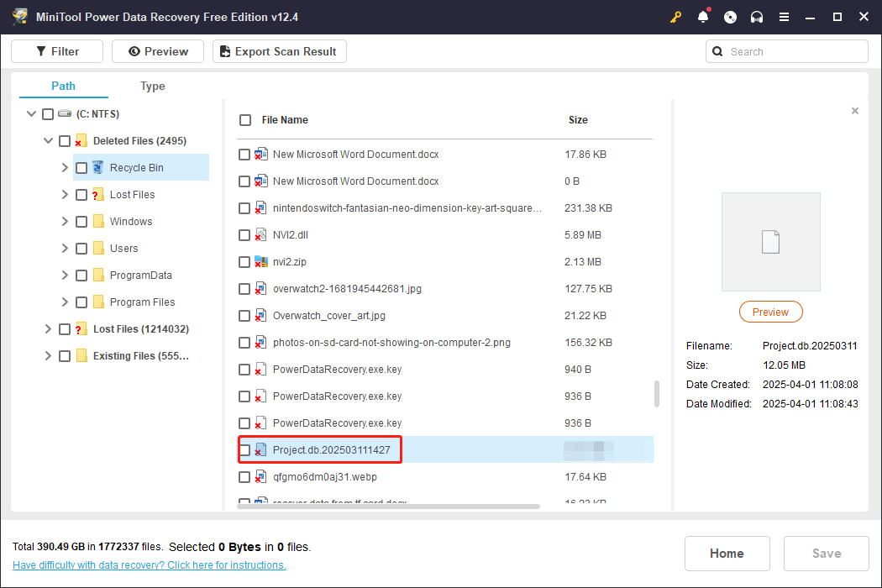Go back with the Home button

(727, 553)
